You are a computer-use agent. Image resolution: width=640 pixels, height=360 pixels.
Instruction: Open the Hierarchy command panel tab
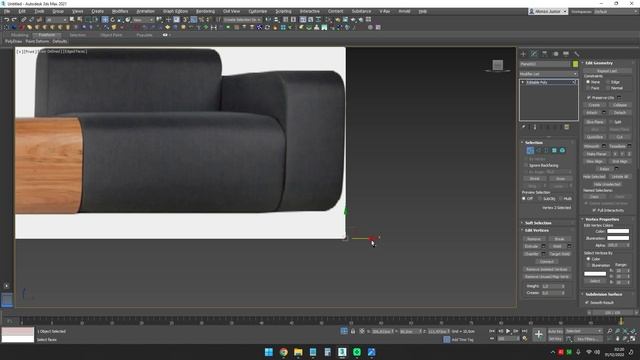544,54
